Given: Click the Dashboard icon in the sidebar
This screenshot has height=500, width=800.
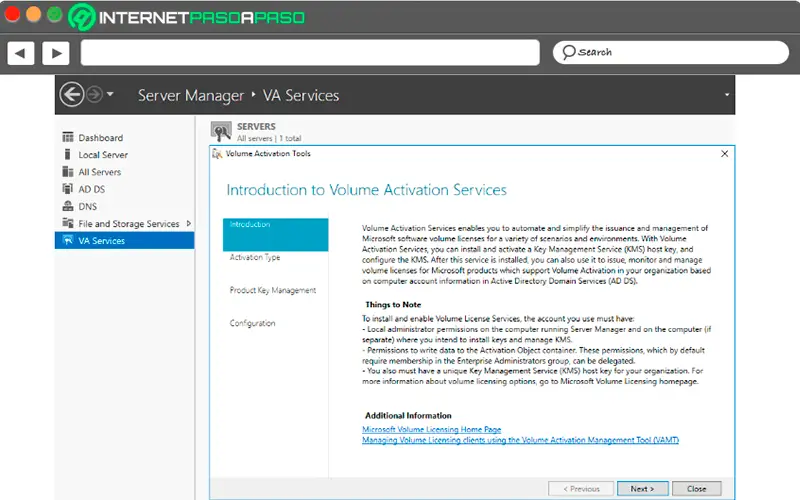Looking at the screenshot, I should tap(68, 138).
